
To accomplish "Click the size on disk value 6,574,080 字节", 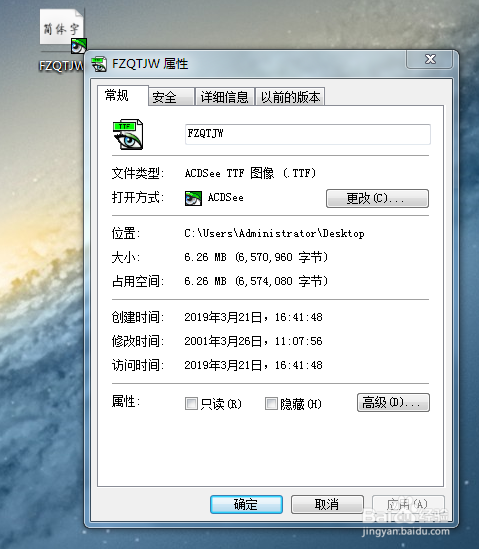I will [x=281, y=281].
